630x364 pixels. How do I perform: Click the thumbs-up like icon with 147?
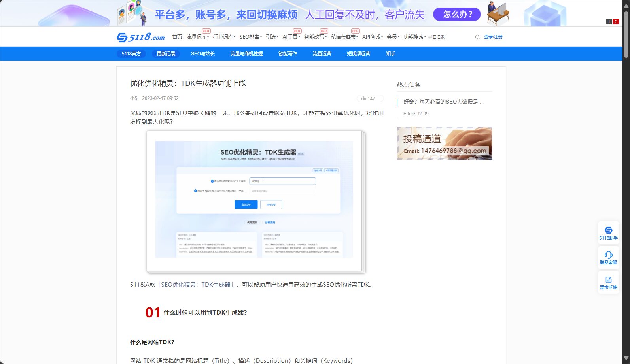[x=370, y=98]
